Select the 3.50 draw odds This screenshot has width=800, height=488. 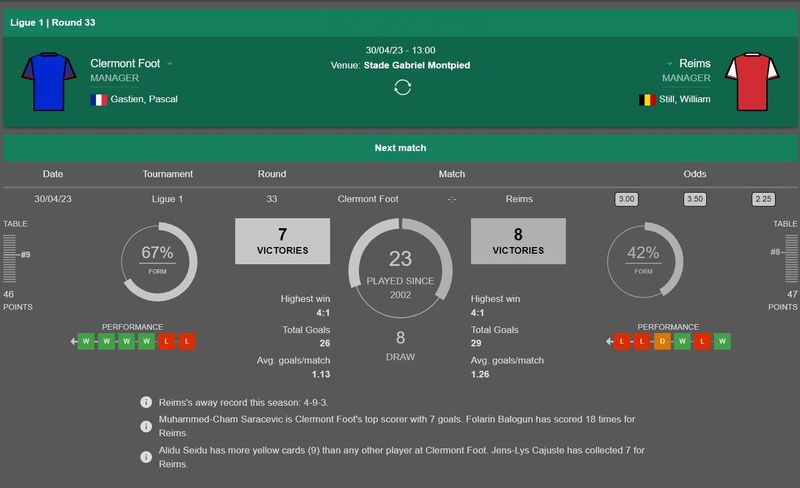[x=694, y=199]
